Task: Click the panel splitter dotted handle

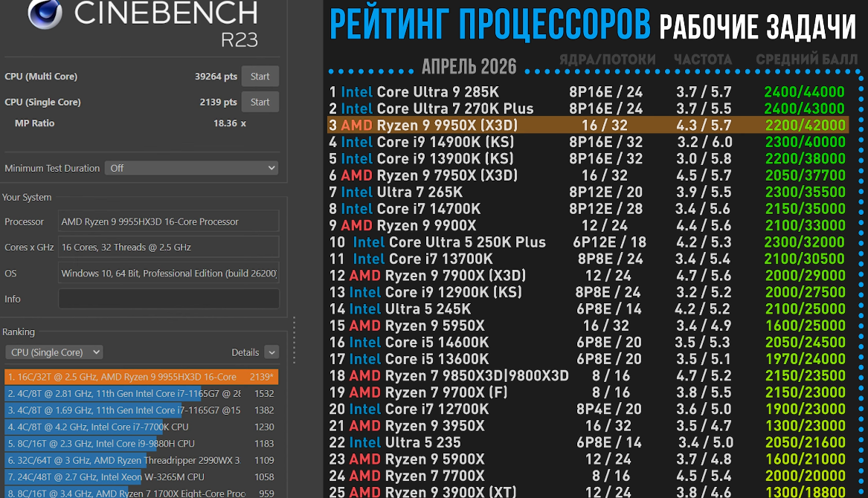Action: click(294, 340)
